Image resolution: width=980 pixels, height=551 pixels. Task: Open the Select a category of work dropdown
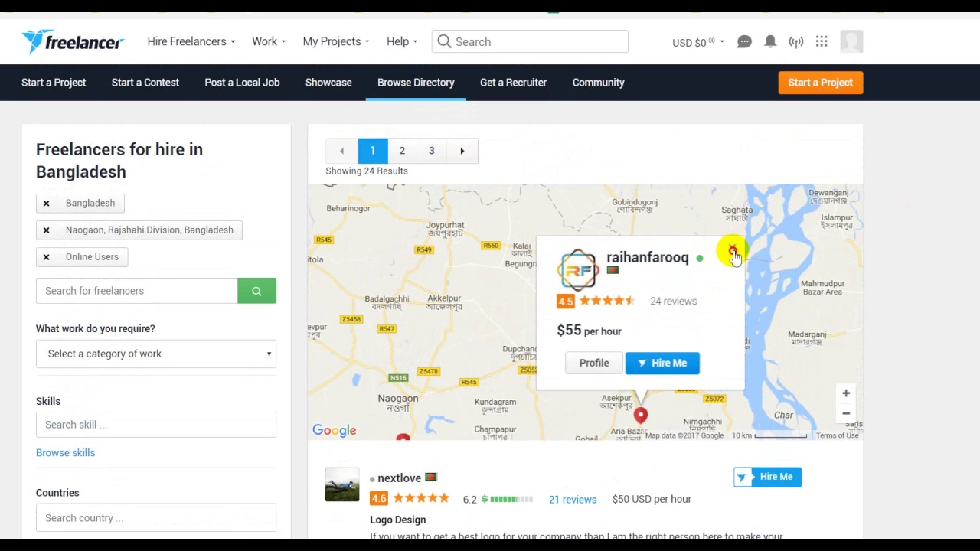point(156,354)
